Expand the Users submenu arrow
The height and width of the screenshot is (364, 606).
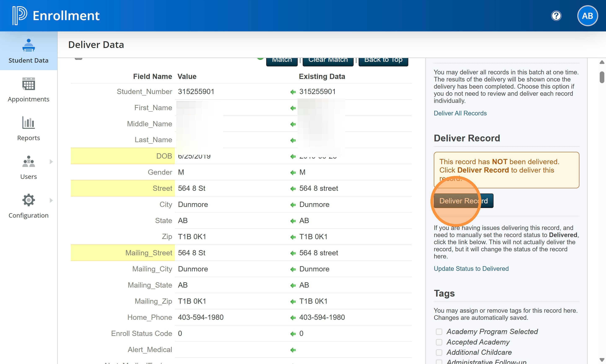[x=51, y=162]
